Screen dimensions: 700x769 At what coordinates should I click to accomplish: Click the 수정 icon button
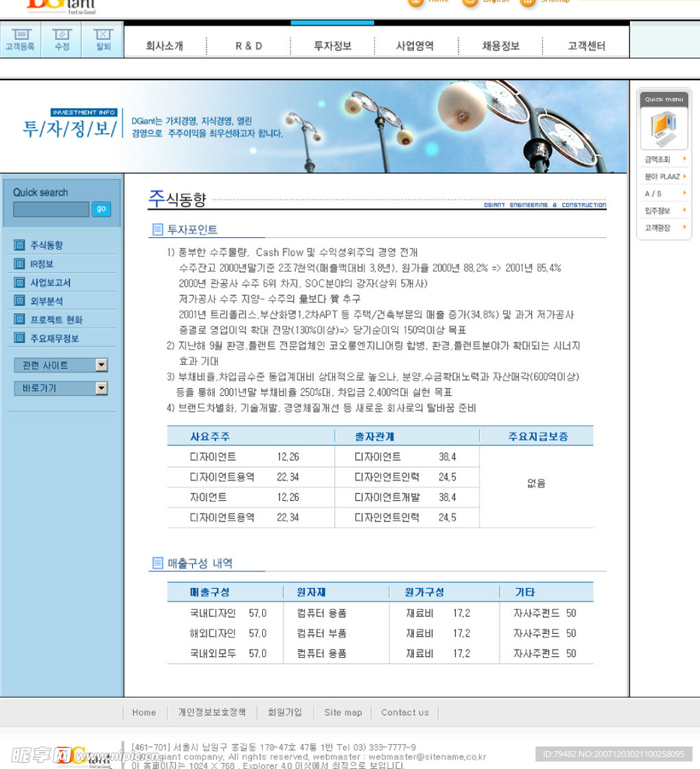click(62, 40)
